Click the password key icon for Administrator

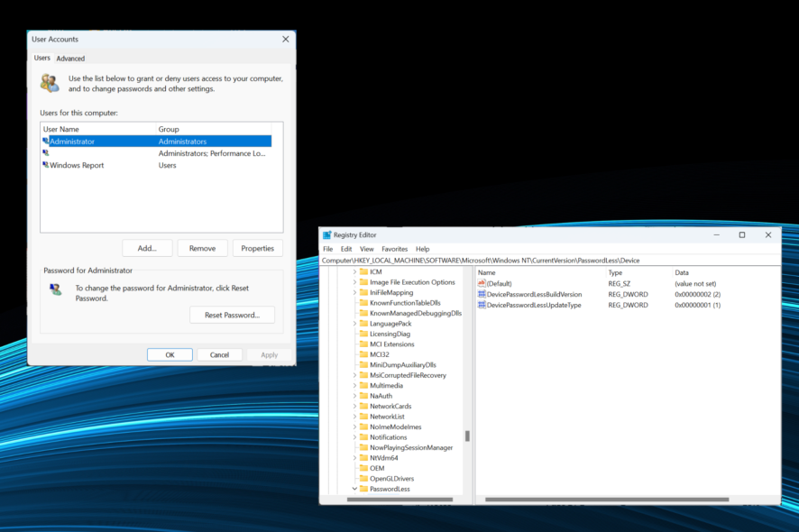pos(56,289)
